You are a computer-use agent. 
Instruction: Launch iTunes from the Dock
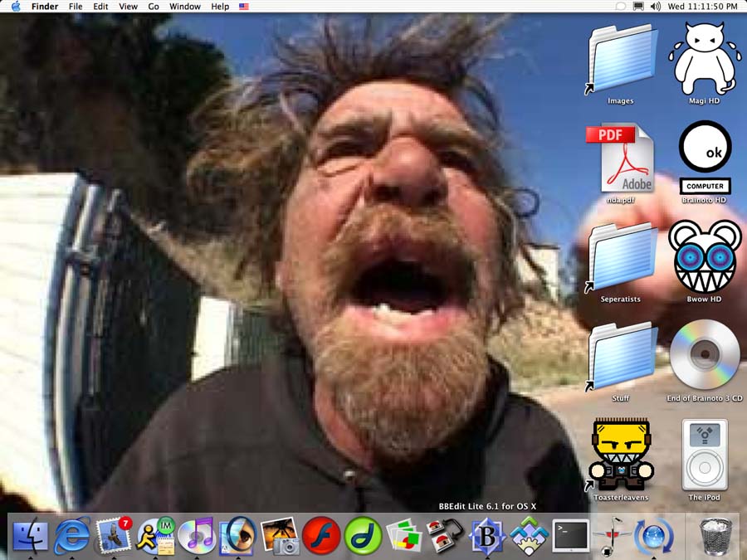tap(196, 536)
